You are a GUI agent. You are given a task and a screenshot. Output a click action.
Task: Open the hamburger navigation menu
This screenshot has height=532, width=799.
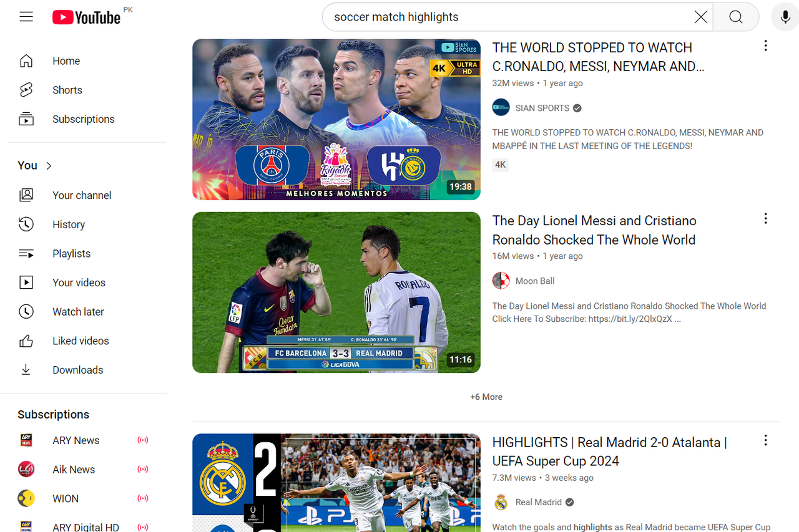tap(26, 16)
